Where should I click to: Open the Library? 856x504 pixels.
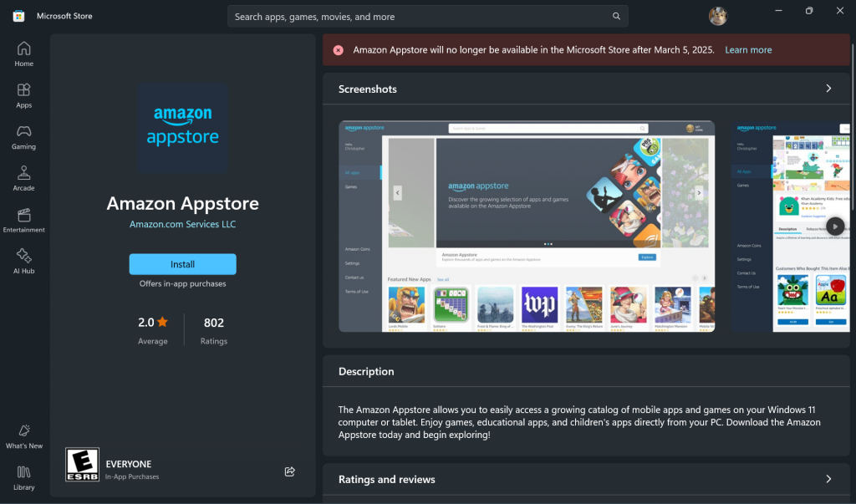(x=23, y=478)
